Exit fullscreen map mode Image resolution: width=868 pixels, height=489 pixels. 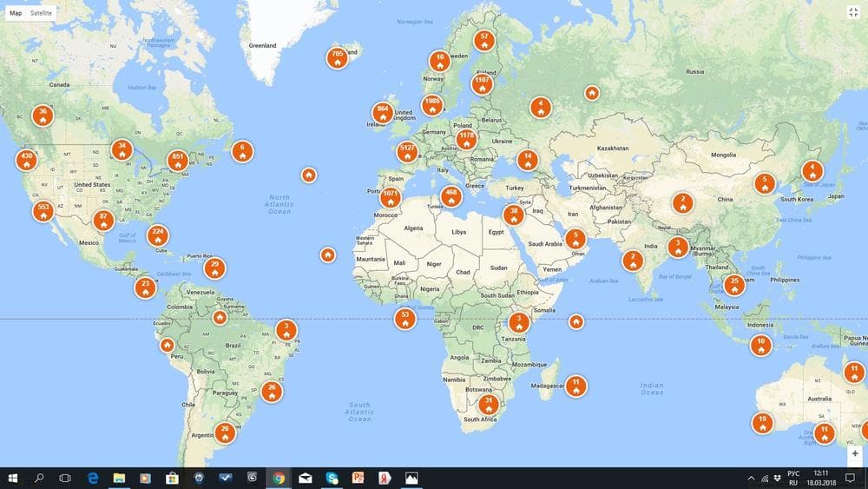[x=853, y=13]
